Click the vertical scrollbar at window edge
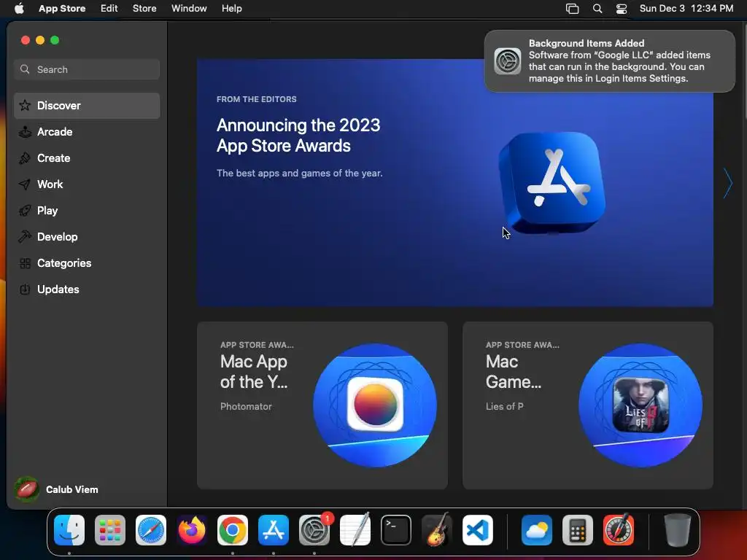Screen dimensions: 747x560 coord(745,71)
